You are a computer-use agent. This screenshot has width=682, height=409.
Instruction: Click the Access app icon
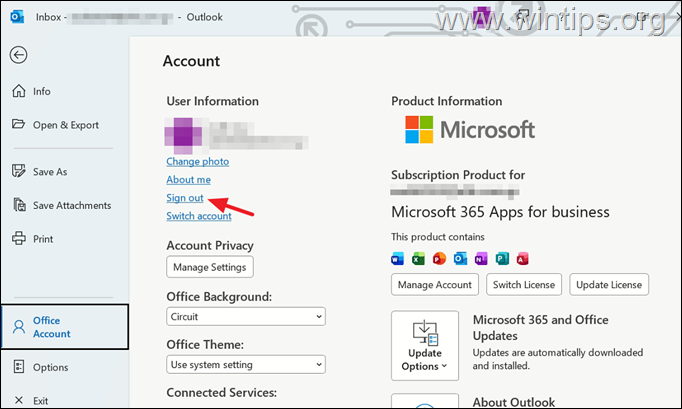[x=522, y=259]
